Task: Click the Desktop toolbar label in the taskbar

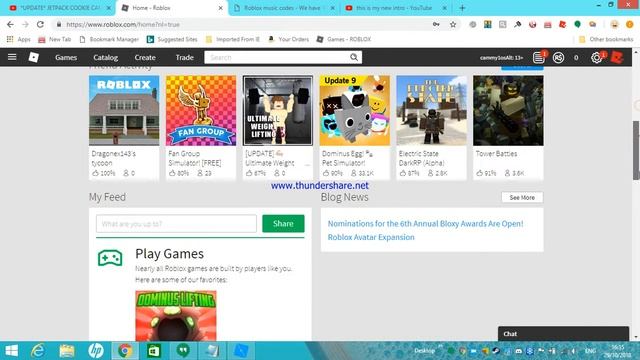Action: tap(424, 351)
